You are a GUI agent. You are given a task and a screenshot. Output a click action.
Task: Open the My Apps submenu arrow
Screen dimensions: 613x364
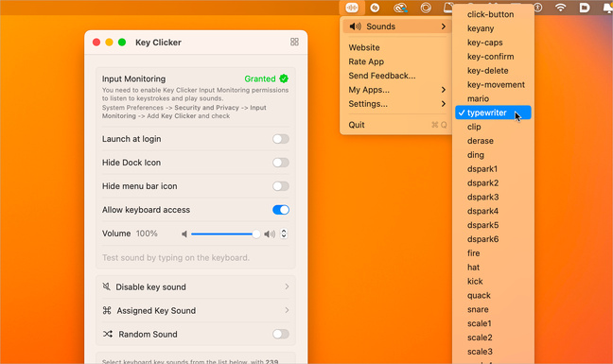pos(444,90)
